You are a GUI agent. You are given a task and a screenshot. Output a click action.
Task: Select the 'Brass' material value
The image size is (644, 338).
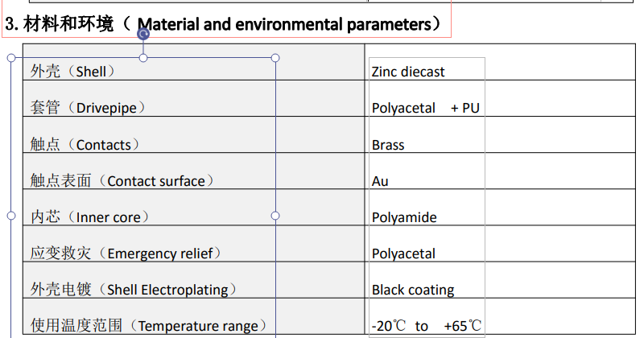pyautogui.click(x=388, y=145)
